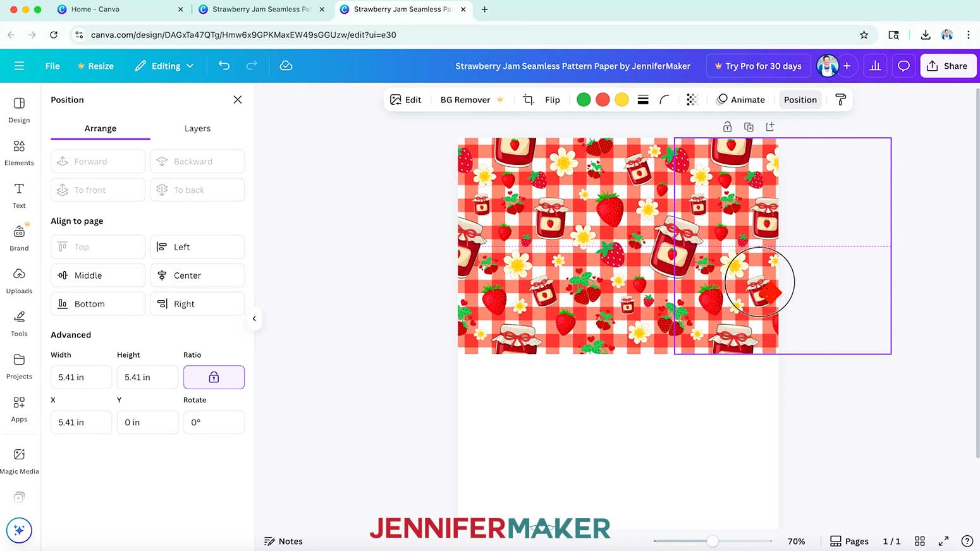The image size is (980, 551).
Task: Click the copy style paint roller icon
Action: [x=840, y=100]
